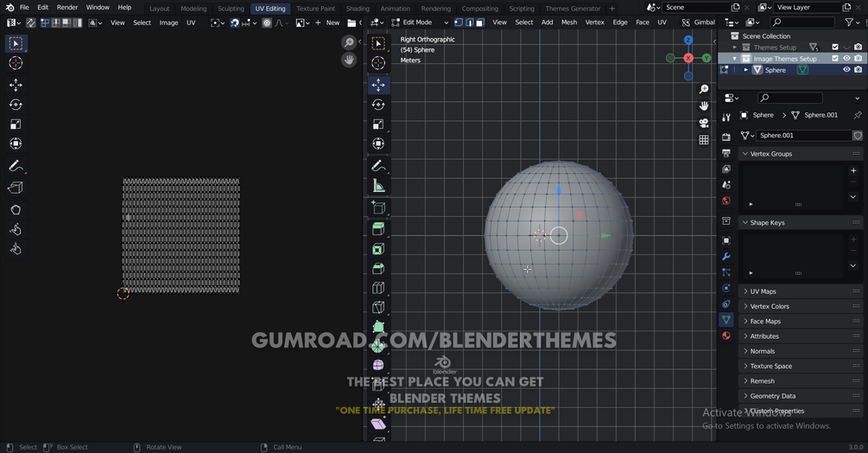Activate the UV editor Move tool
Image resolution: width=868 pixels, height=453 pixels.
point(16,85)
